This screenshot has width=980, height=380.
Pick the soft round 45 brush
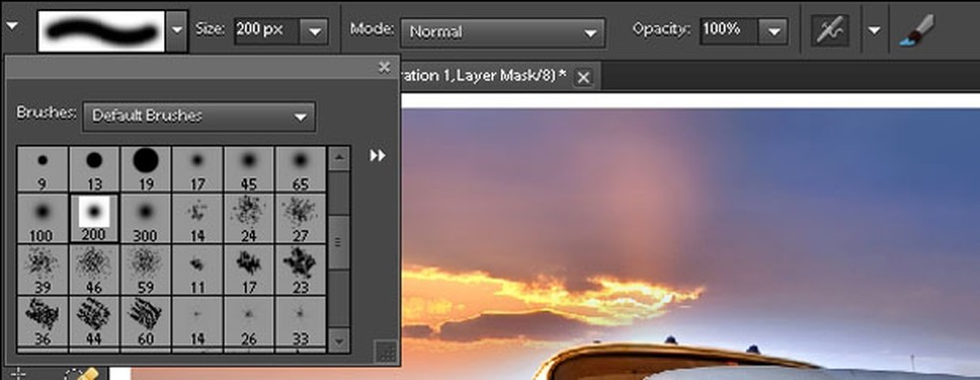click(x=249, y=169)
